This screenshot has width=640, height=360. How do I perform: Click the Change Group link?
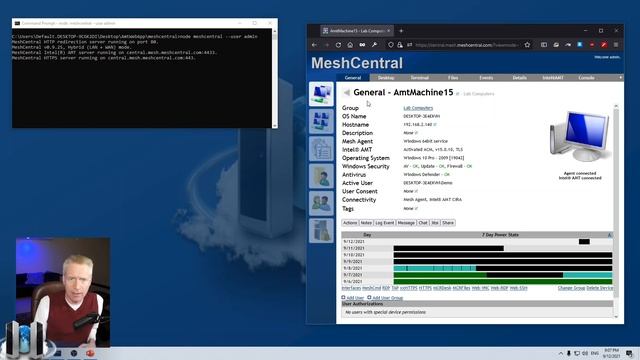571,288
